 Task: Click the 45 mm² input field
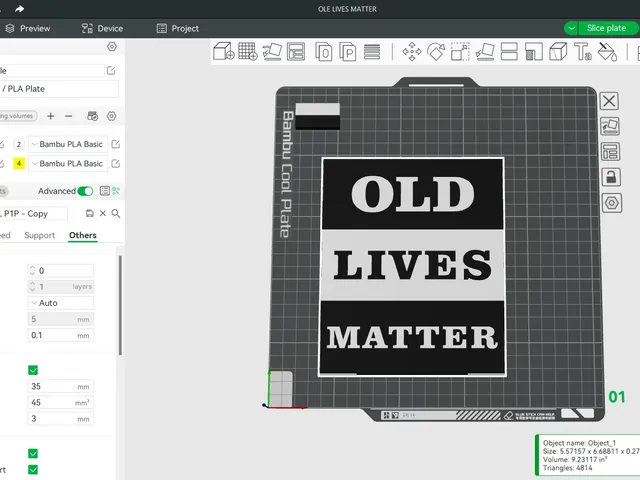click(x=61, y=402)
